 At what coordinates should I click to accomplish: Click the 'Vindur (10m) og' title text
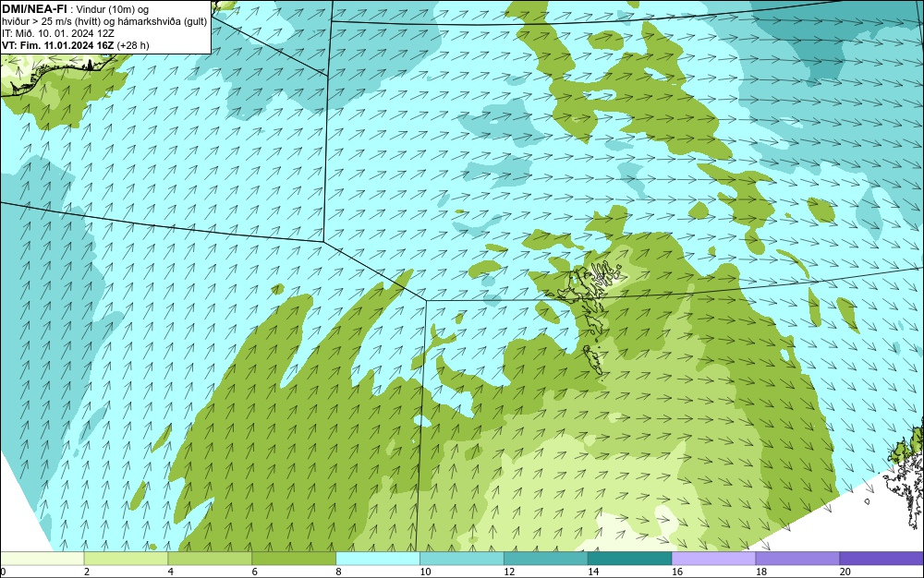112,9
